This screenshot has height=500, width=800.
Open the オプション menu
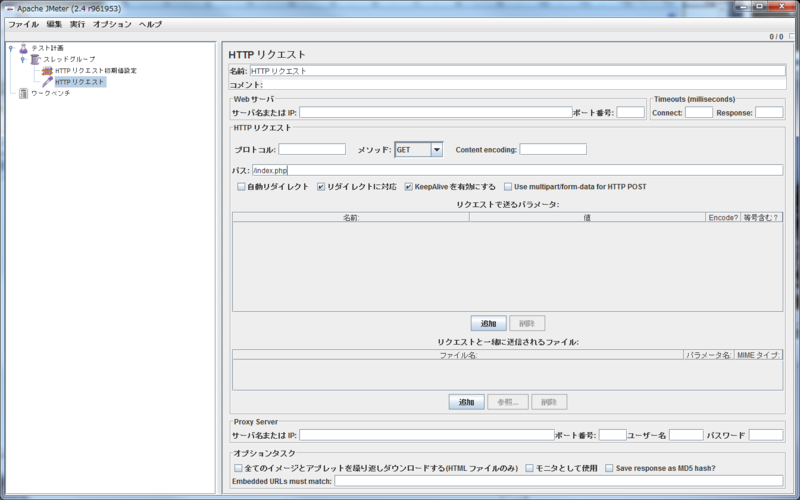[x=112, y=24]
